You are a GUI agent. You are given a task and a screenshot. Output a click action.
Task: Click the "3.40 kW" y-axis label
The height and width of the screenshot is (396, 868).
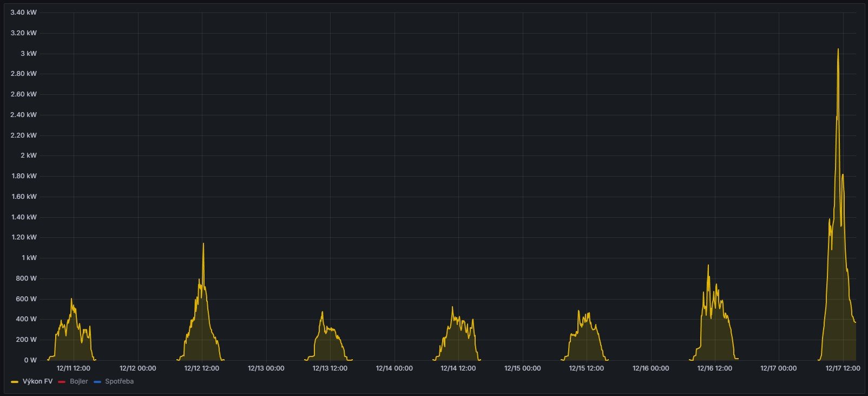24,12
